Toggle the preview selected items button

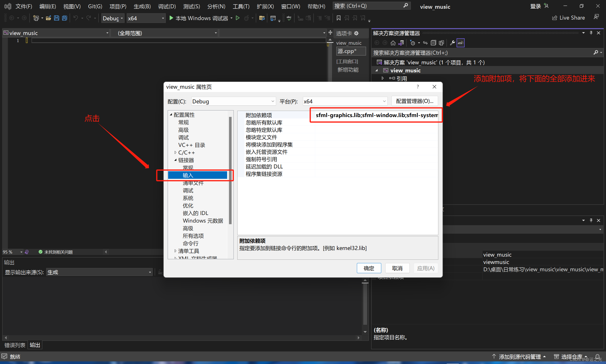click(x=460, y=43)
